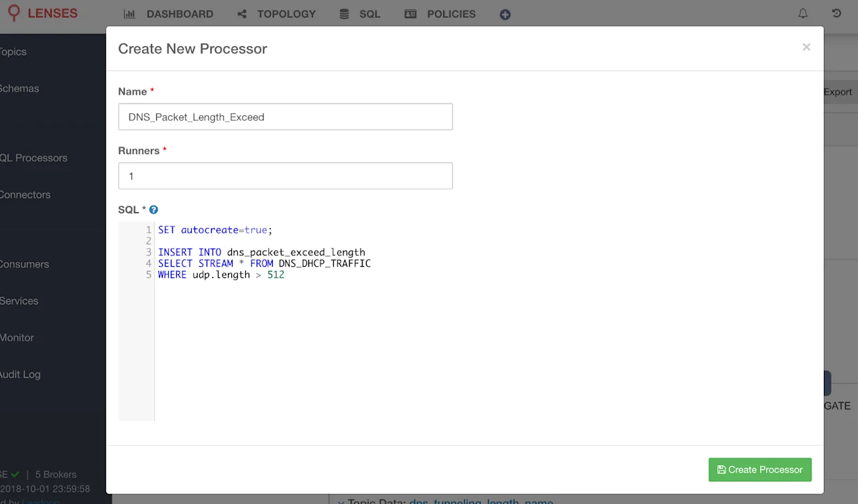Open Audit Log in the sidebar
The image size is (858, 504).
(x=20, y=375)
